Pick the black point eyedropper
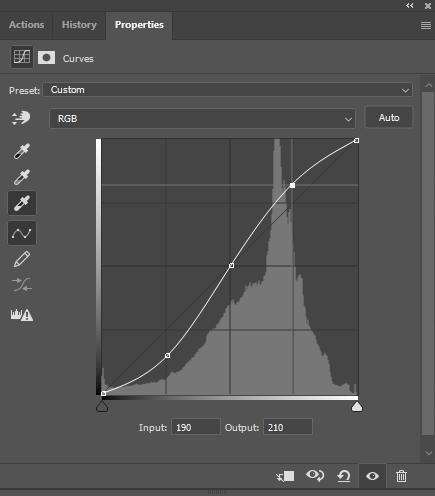435x496 pixels. tap(22, 151)
